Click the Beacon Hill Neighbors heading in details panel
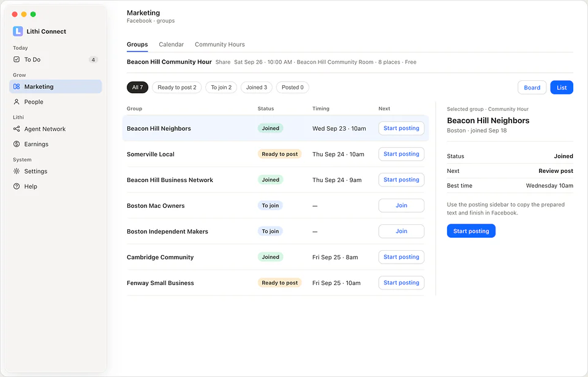Viewport: 588px width, 377px height. pos(488,121)
